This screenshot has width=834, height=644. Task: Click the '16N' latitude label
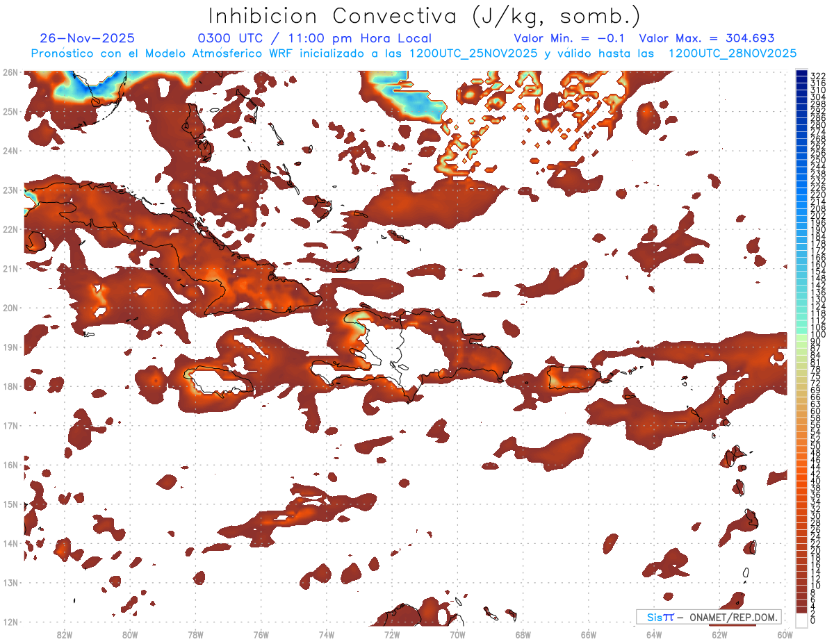tap(10, 465)
